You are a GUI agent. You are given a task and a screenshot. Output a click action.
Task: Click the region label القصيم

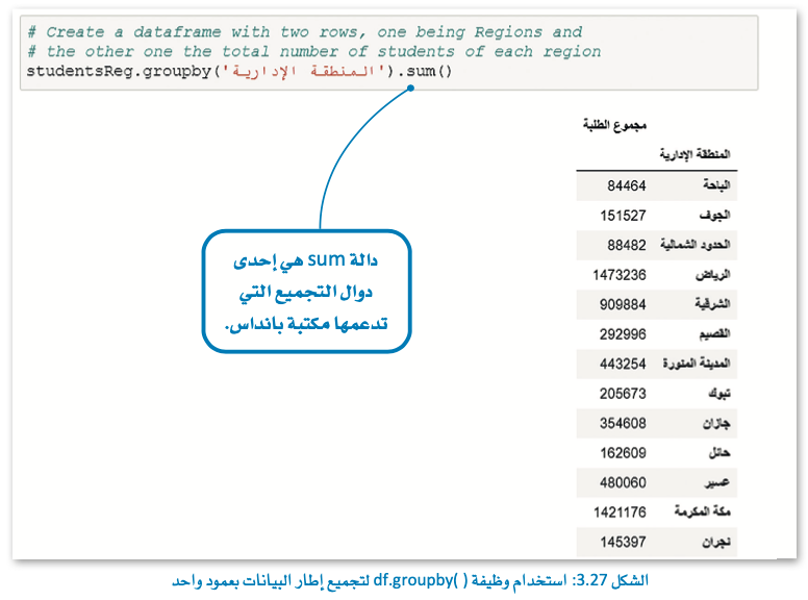pos(714,334)
